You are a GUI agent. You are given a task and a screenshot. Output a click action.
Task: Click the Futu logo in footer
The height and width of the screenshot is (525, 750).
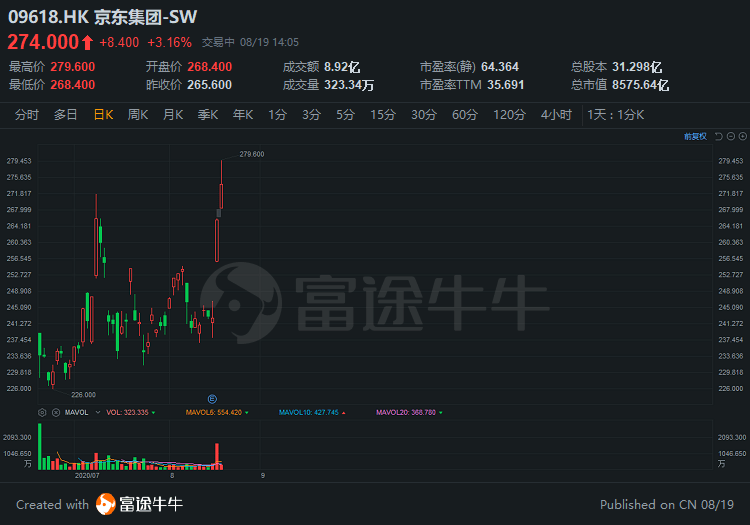click(x=105, y=504)
